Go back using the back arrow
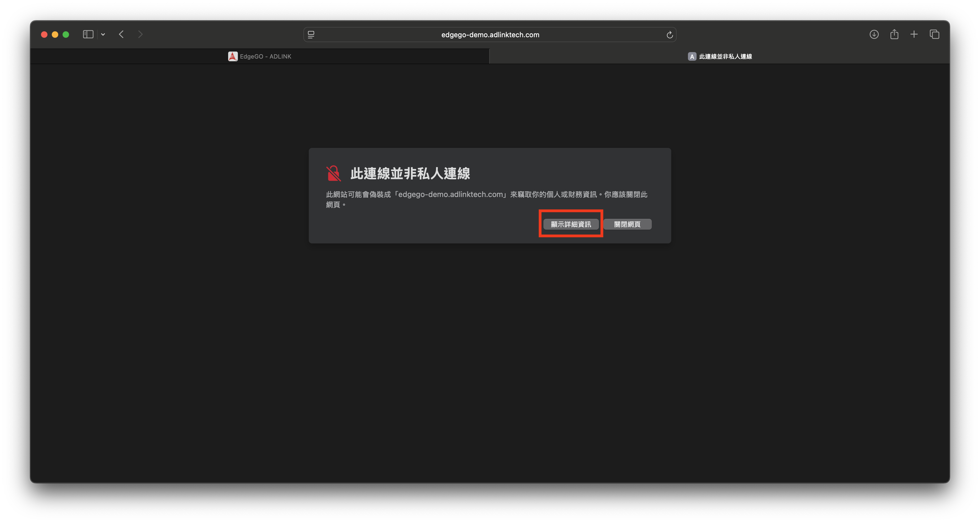The height and width of the screenshot is (523, 980). (121, 35)
